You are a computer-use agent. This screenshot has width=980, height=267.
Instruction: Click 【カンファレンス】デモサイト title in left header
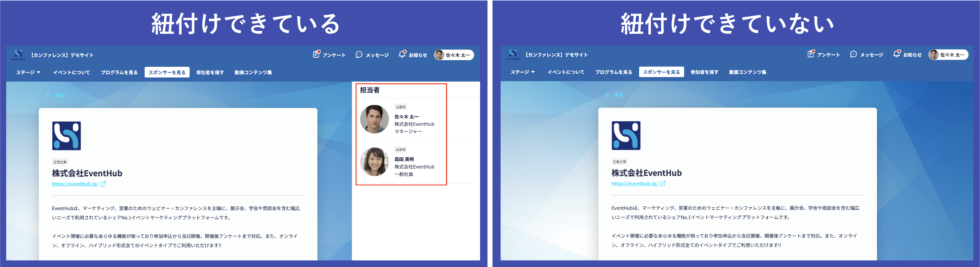62,55
